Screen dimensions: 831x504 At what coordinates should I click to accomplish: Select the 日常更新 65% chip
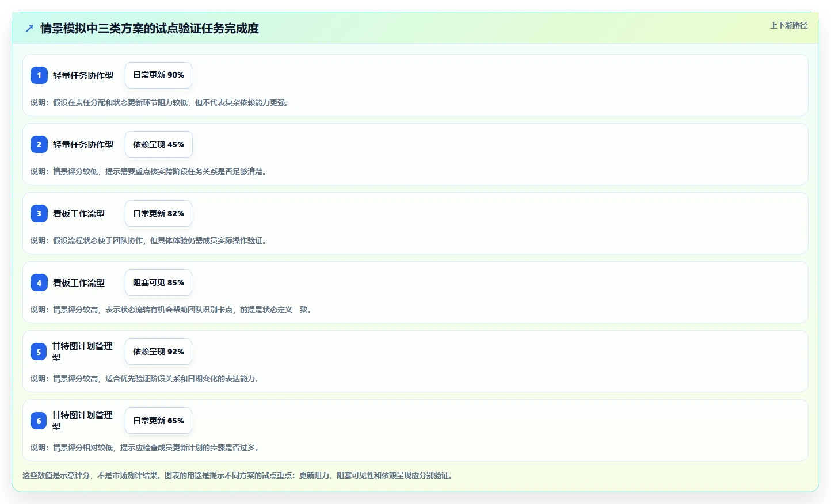(158, 421)
